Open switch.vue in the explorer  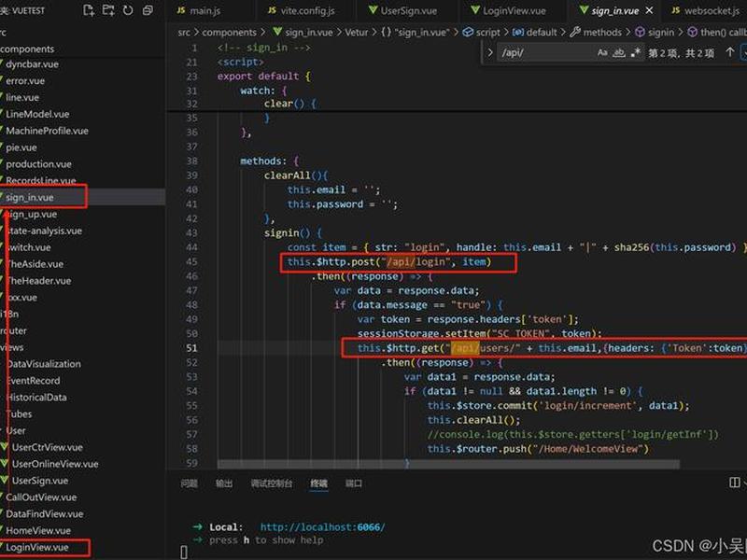coord(30,247)
